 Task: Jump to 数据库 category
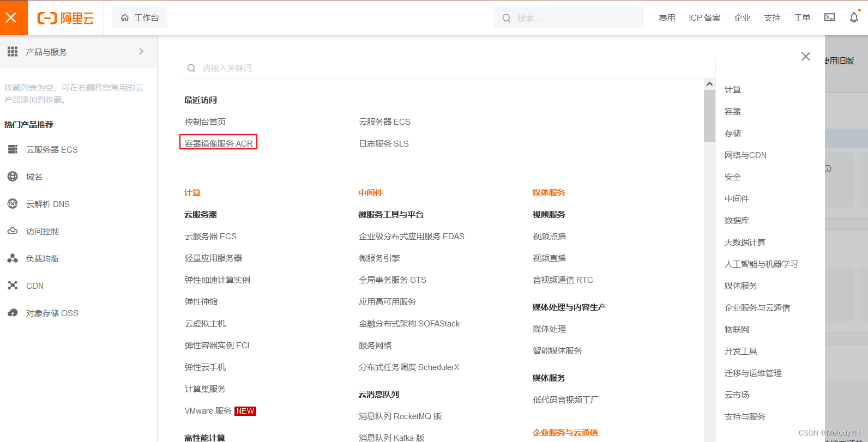[x=737, y=220]
